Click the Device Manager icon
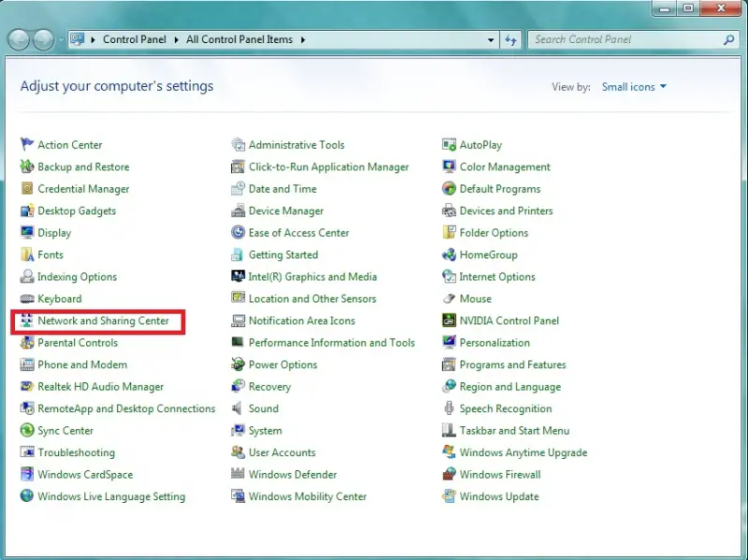This screenshot has height=560, width=748. pyautogui.click(x=237, y=209)
